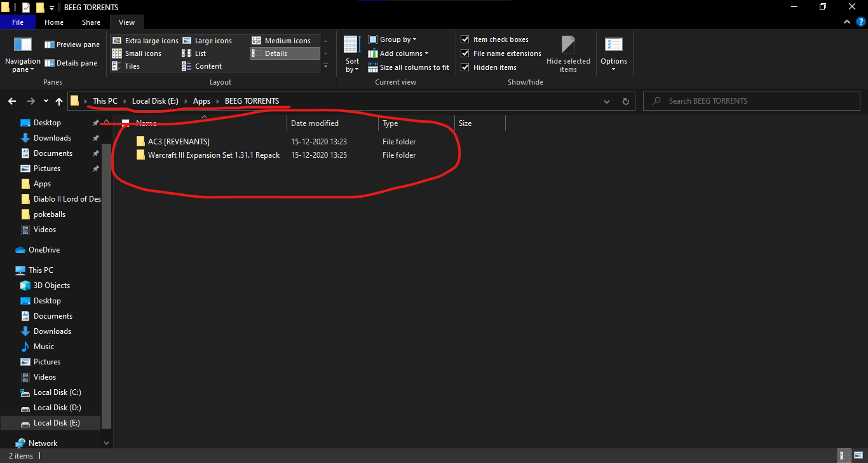Expand the layout gallery more arrow
The width and height of the screenshot is (868, 463).
tap(325, 66)
